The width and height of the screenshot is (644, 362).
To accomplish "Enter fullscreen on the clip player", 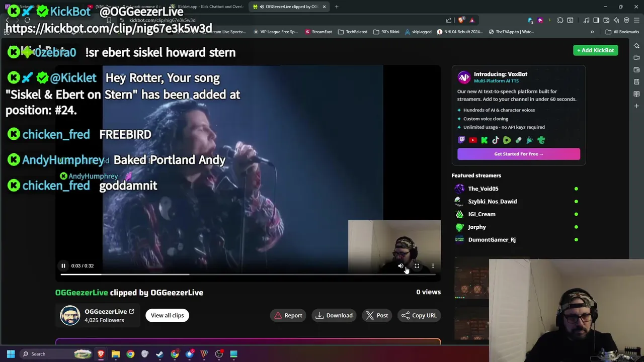I will click(x=417, y=265).
